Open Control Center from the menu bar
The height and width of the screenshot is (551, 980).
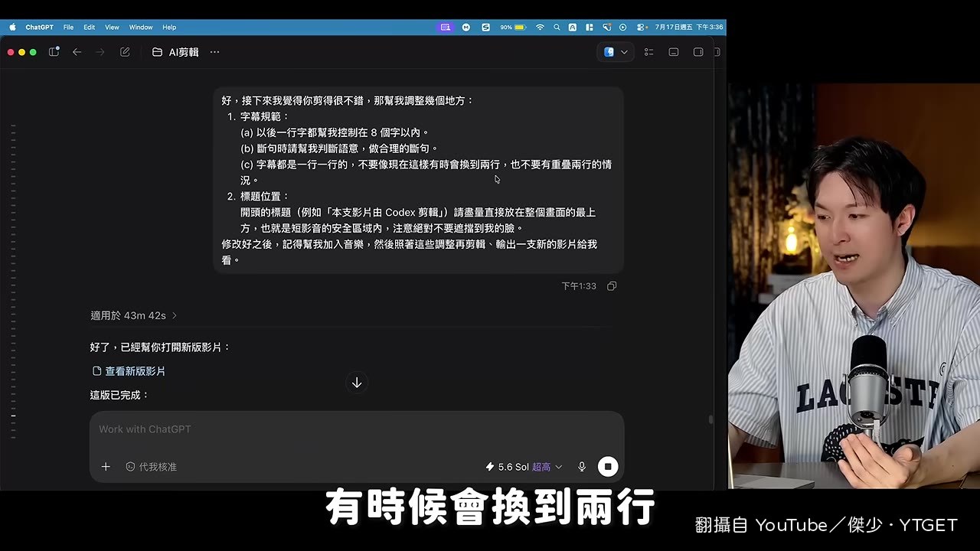641,27
